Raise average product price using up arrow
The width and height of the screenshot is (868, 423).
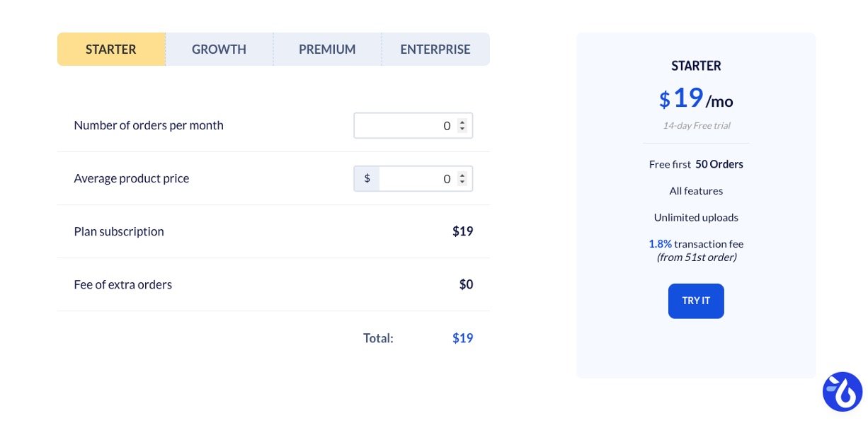click(462, 175)
